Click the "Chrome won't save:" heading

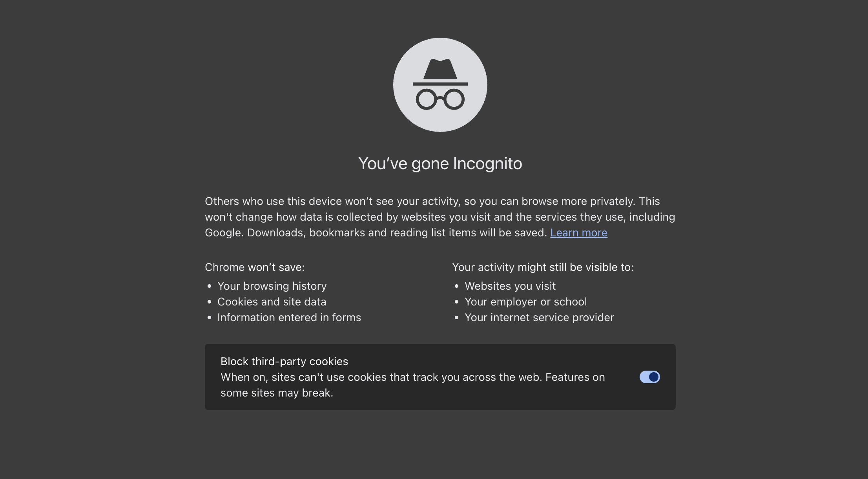[255, 267]
